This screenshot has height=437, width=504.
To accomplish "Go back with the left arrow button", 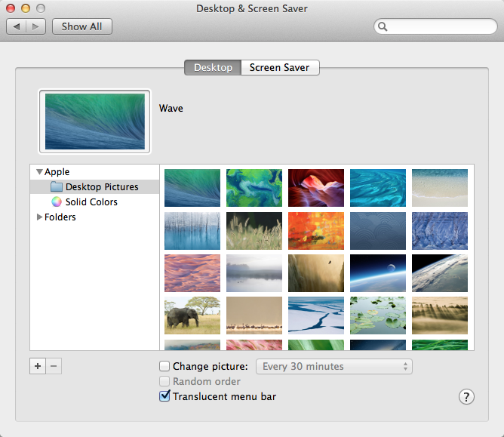I will [17, 26].
